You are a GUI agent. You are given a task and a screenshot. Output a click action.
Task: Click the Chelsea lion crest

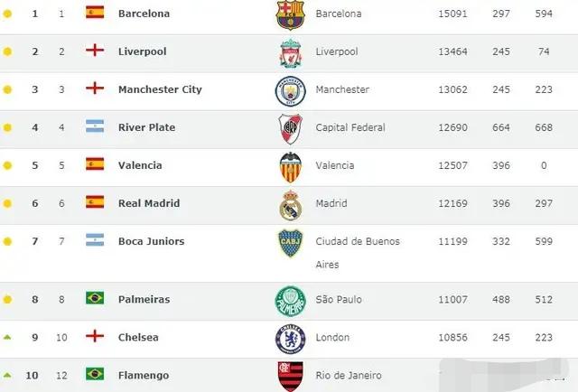[291, 340]
